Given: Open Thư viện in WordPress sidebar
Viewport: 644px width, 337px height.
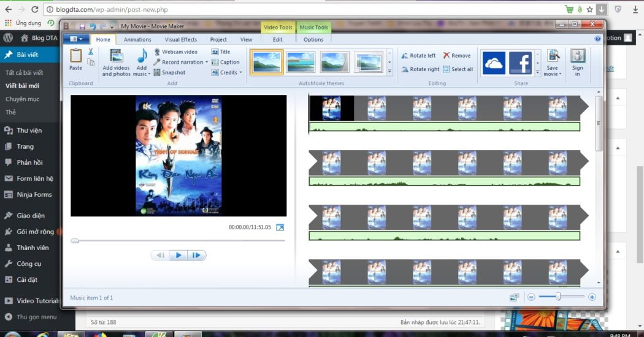Looking at the screenshot, I should pyautogui.click(x=29, y=131).
